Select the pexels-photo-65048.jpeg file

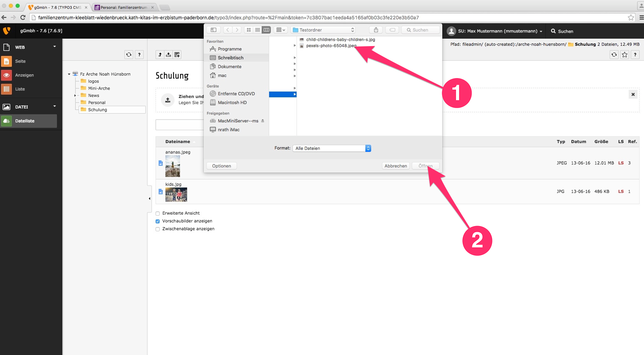(x=331, y=46)
